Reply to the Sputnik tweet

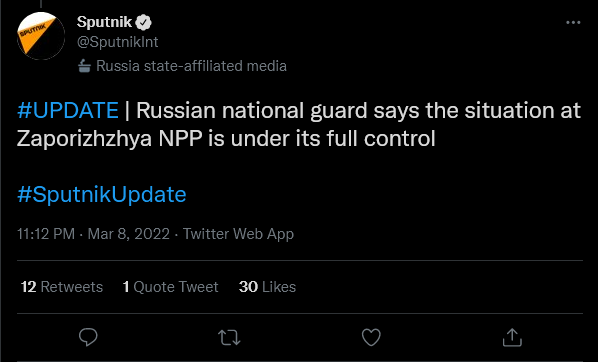pos(88,337)
